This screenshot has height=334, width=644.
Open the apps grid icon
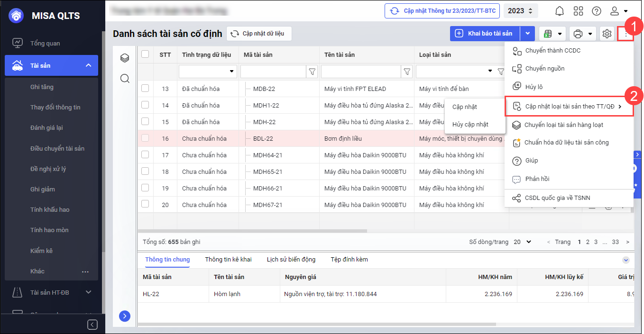(578, 11)
